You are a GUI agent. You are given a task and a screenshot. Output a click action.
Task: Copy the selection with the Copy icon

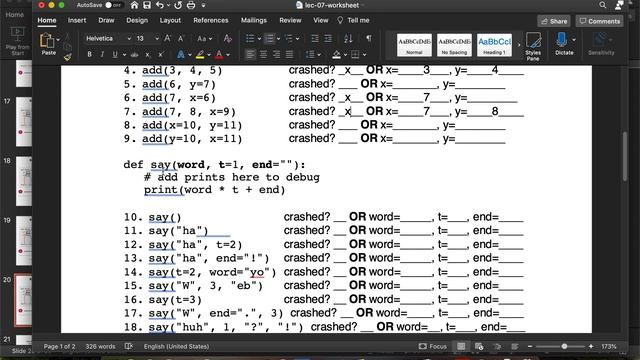click(68, 46)
